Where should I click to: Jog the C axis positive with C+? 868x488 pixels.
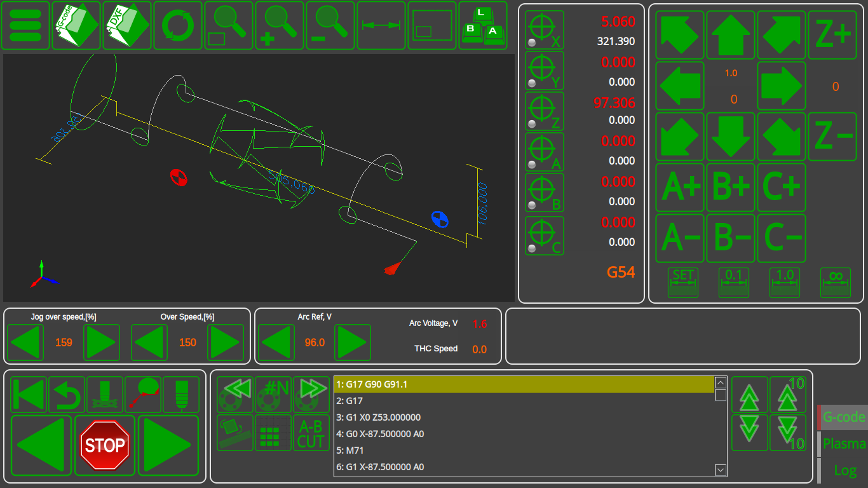(782, 187)
